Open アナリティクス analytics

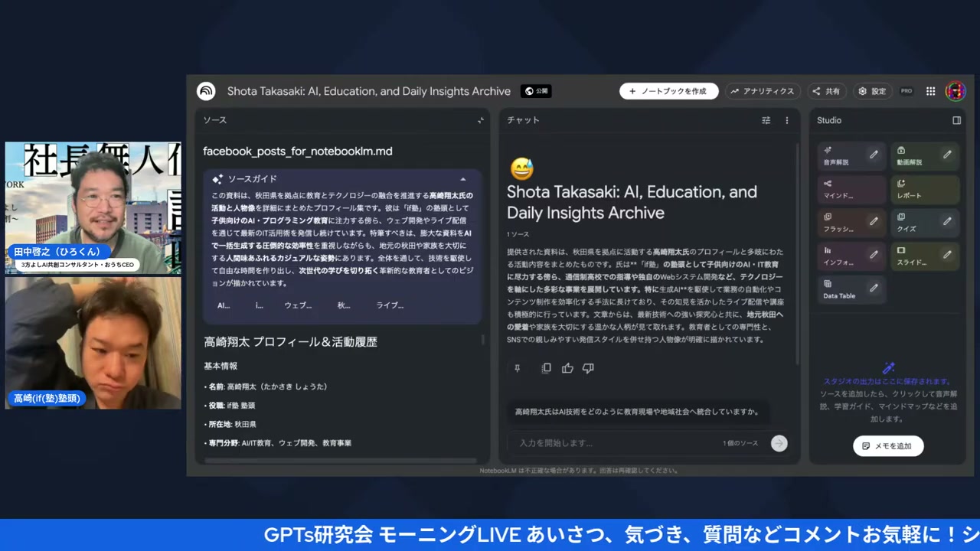(x=763, y=91)
